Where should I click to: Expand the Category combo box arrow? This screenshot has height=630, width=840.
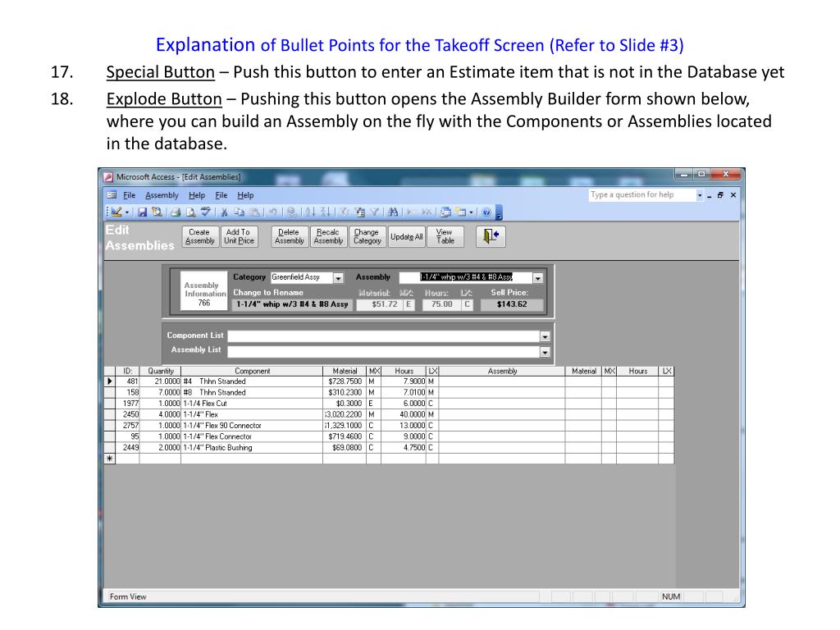(338, 278)
